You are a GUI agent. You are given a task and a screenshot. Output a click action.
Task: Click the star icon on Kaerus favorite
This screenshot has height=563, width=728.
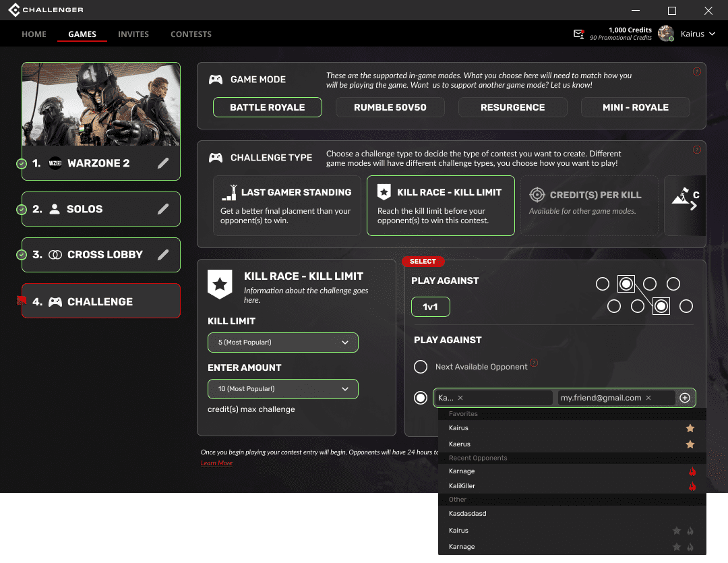click(x=690, y=444)
